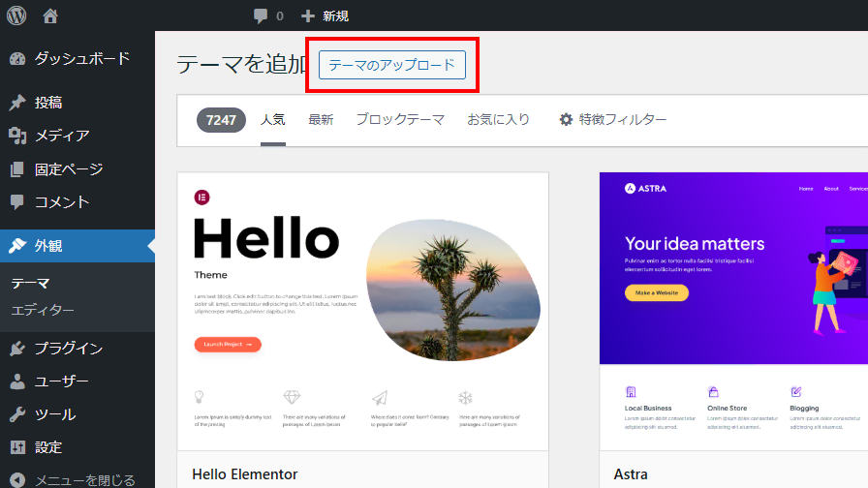The height and width of the screenshot is (488, 868).
Task: Click comment count 0 in admin bar
Action: pos(280,16)
